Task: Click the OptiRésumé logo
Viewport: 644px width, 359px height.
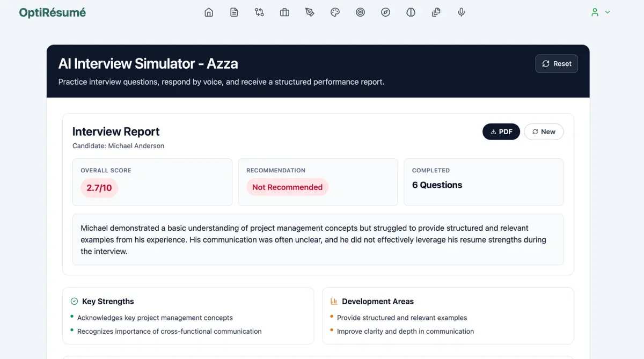Action: 52,12
